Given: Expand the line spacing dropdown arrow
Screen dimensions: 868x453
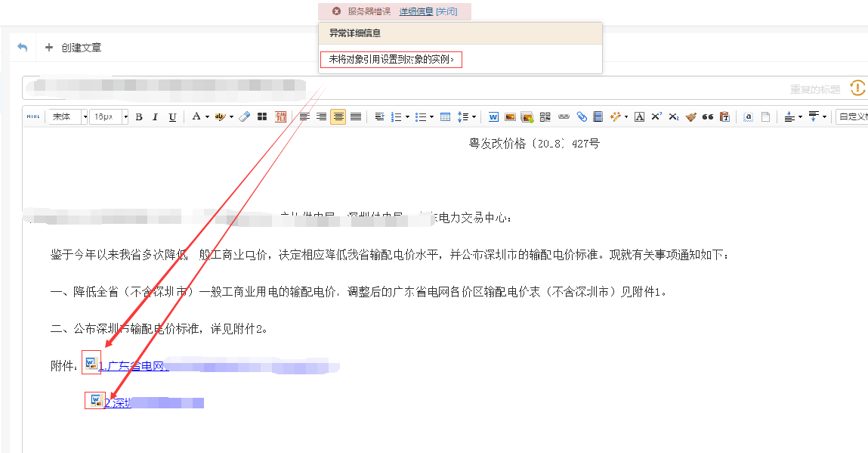Looking at the screenshot, I should [x=474, y=117].
